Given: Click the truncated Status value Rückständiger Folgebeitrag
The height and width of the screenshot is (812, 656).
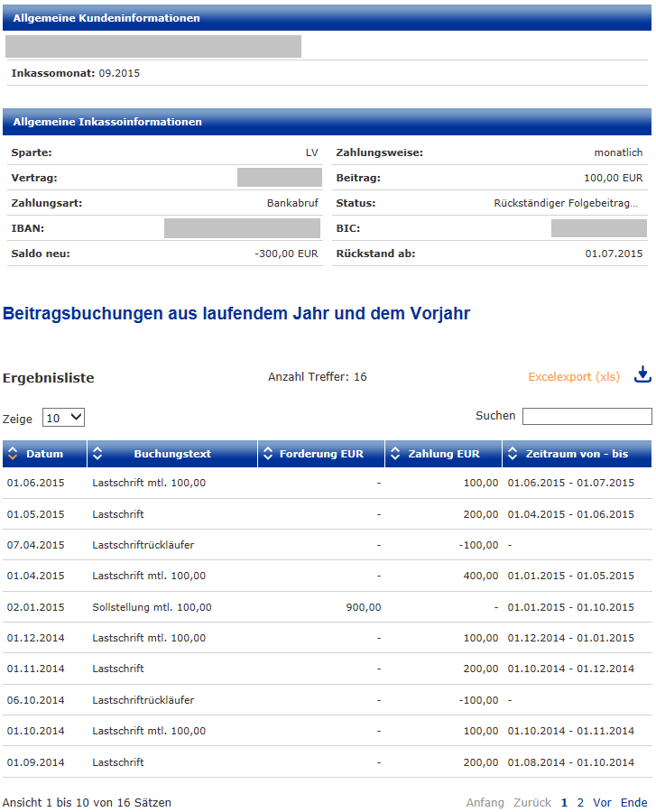Looking at the screenshot, I should (x=567, y=203).
